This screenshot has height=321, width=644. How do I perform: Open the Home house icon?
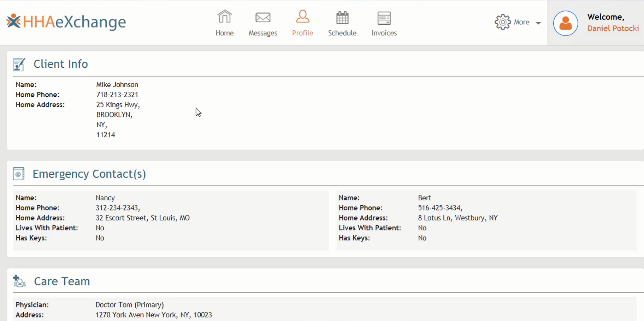(x=224, y=17)
